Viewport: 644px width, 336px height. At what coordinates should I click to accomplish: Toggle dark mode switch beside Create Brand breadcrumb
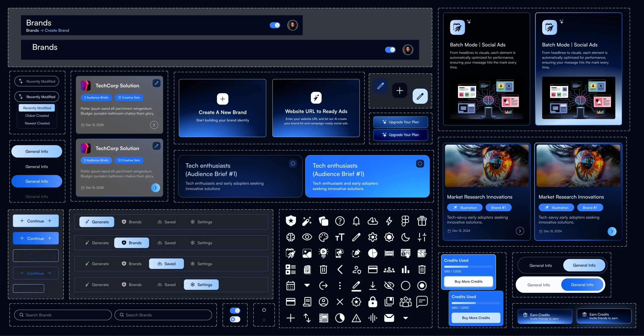275,25
